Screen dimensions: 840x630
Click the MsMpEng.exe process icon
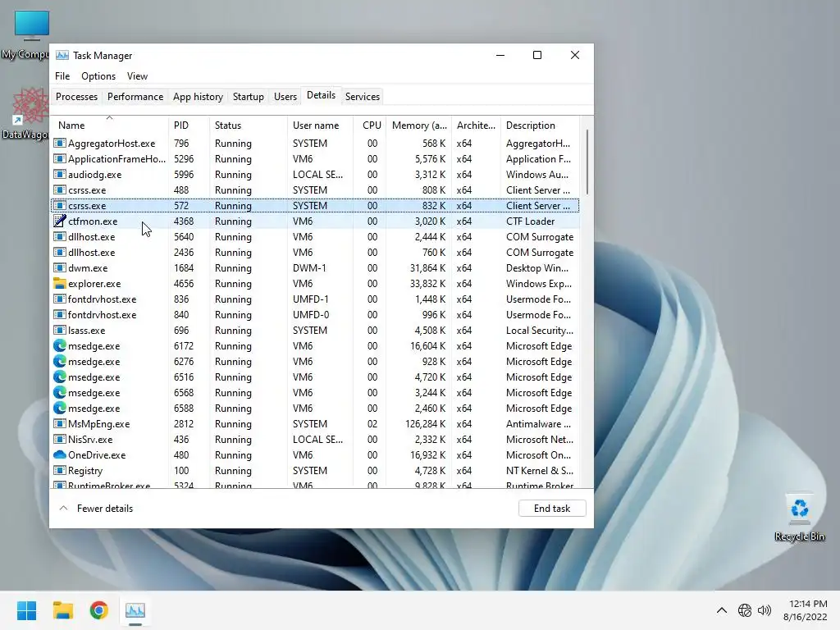point(59,424)
